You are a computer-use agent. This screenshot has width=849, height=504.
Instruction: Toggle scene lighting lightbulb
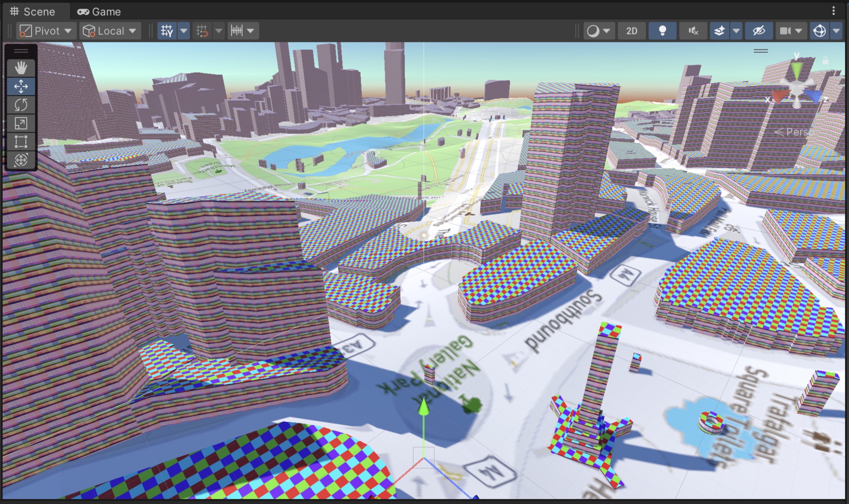(x=662, y=31)
